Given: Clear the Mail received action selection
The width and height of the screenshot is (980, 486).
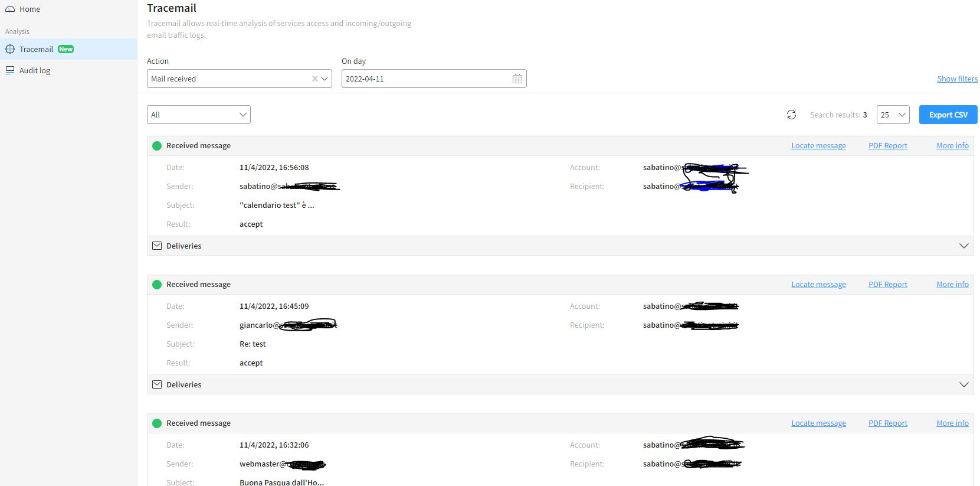Looking at the screenshot, I should tap(314, 79).
